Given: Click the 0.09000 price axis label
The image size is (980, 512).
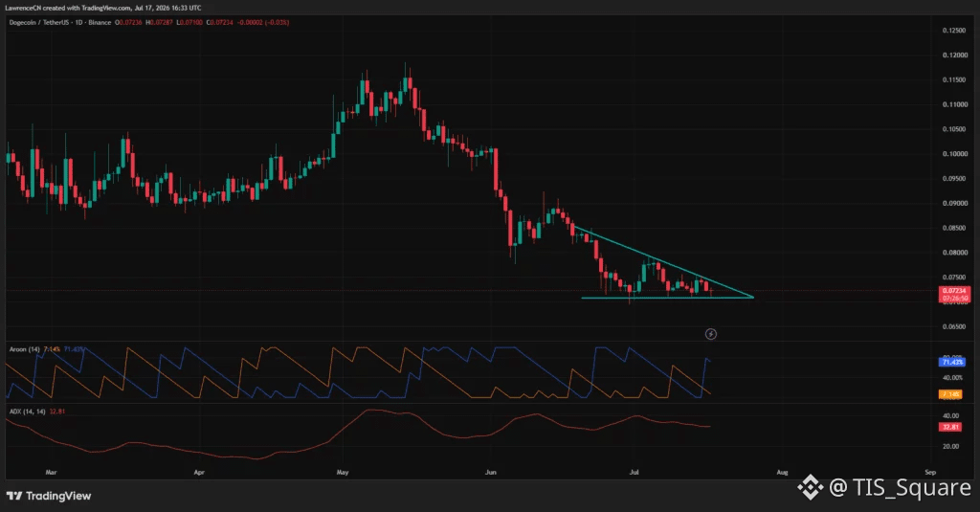Looking at the screenshot, I should click(x=954, y=203).
